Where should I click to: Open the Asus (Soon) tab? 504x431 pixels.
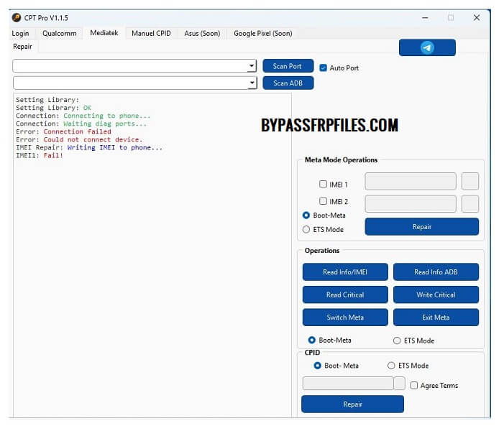coord(202,33)
